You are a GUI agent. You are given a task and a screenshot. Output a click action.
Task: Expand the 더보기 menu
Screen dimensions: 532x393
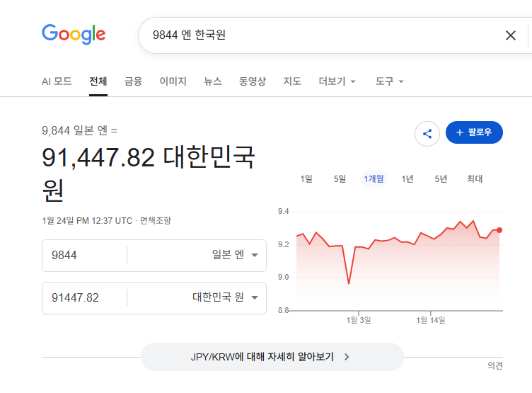[337, 81]
